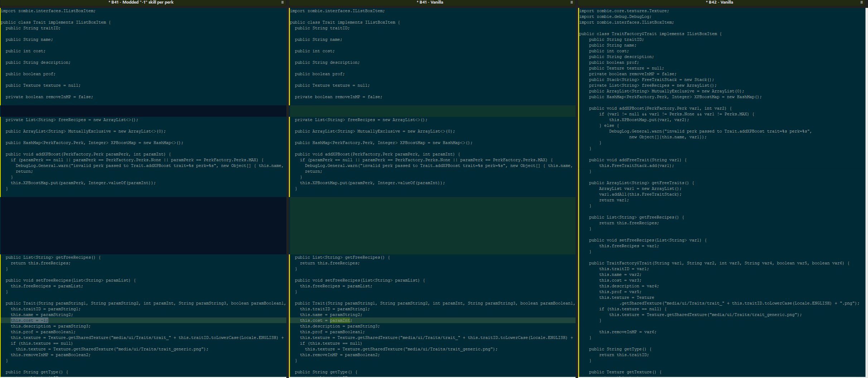Click 'return this.traitID;' line in B42 pane

click(624, 355)
